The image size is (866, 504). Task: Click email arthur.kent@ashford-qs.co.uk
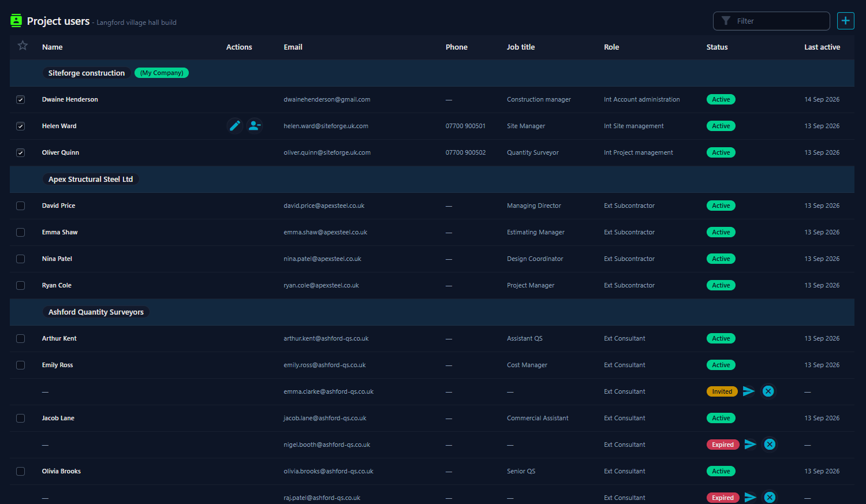point(326,338)
